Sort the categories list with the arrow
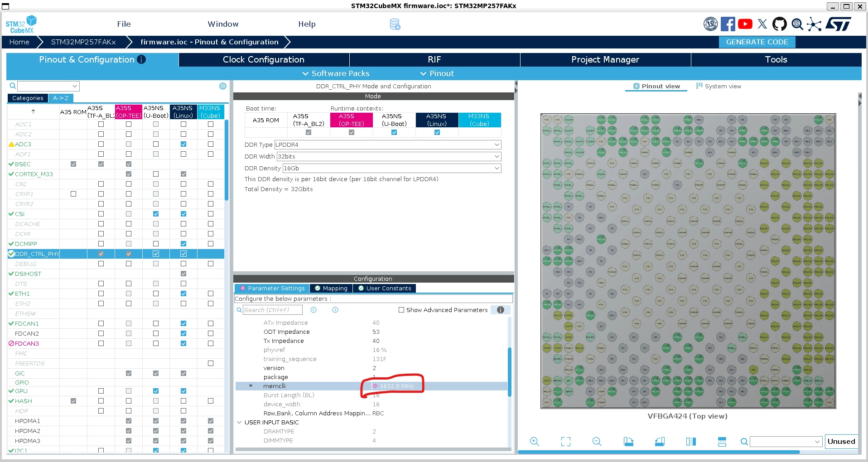This screenshot has height=462, width=868. pos(33,111)
